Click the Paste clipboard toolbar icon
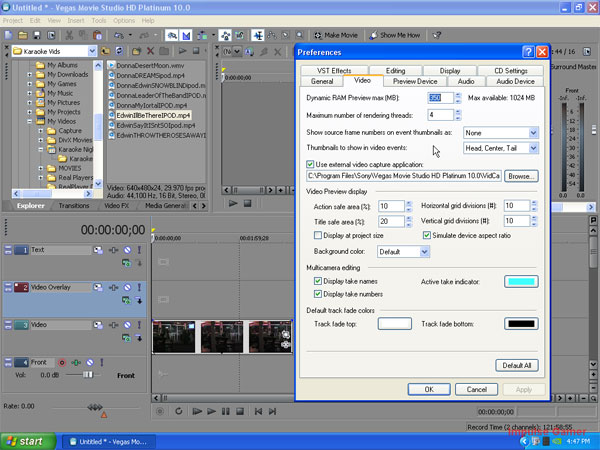 coord(98,36)
